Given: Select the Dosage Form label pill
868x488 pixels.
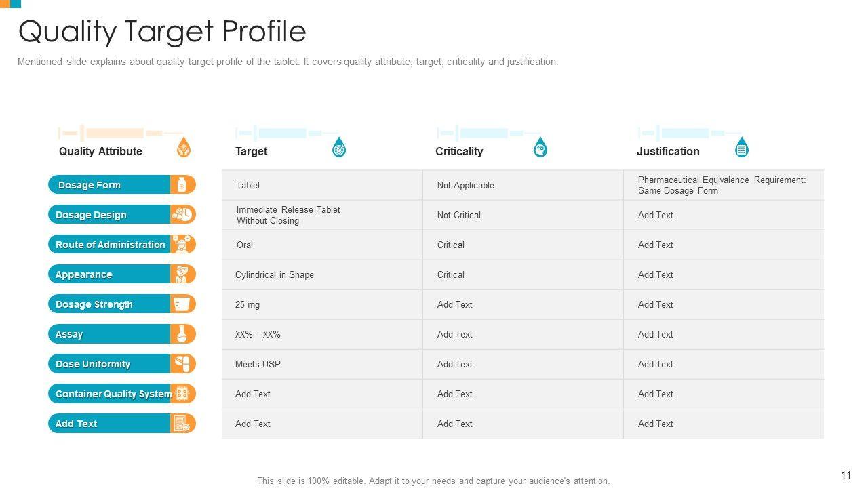Looking at the screenshot, I should coord(108,184).
